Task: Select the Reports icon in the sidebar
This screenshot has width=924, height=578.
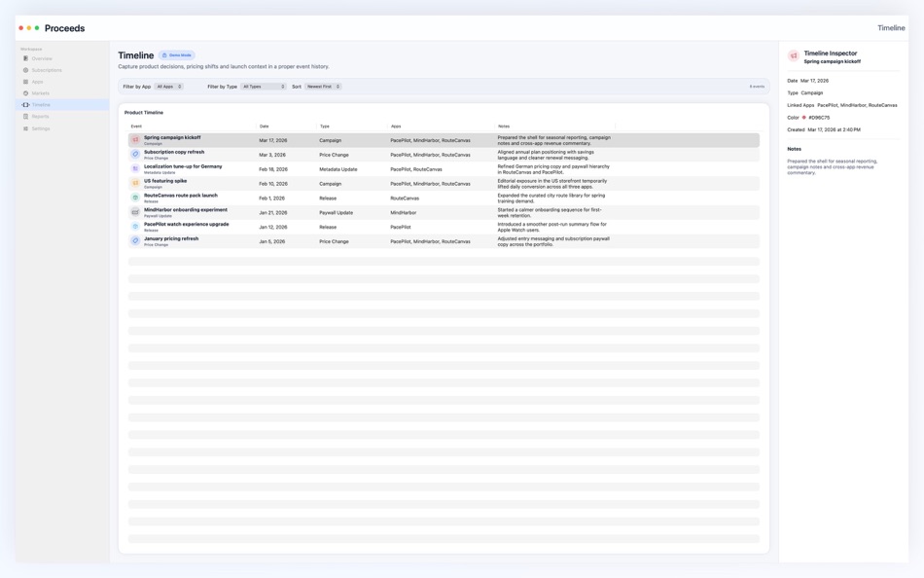Action: pos(25,116)
